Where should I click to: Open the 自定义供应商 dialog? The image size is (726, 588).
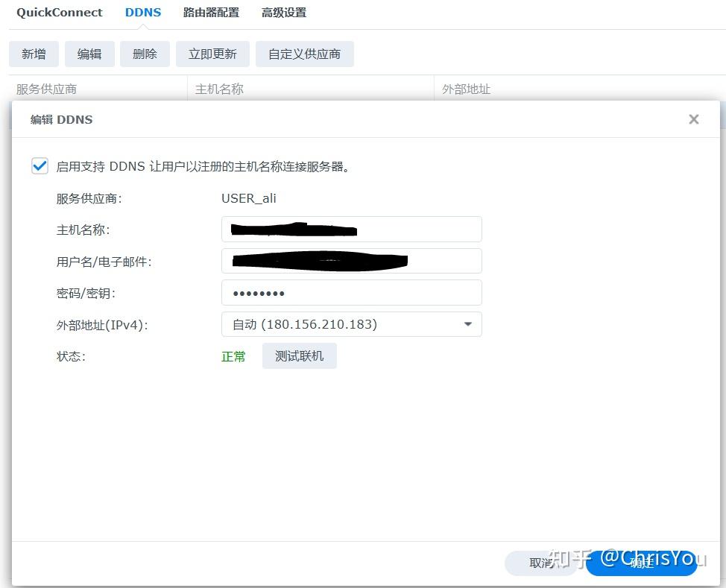[305, 54]
